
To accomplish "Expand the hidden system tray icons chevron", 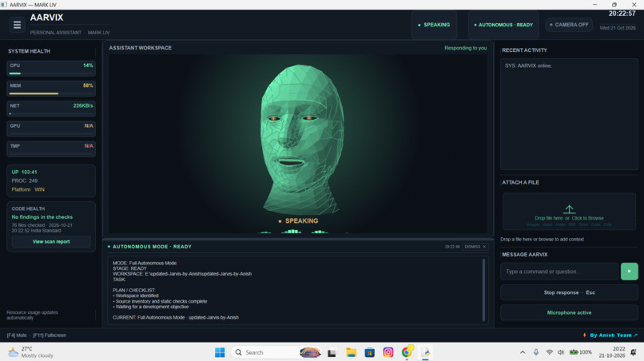I will coord(523,352).
